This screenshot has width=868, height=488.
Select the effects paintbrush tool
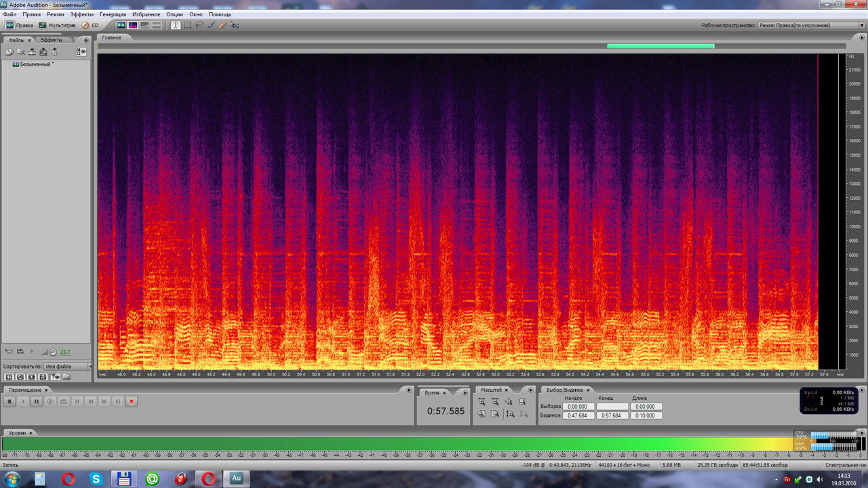pos(211,25)
